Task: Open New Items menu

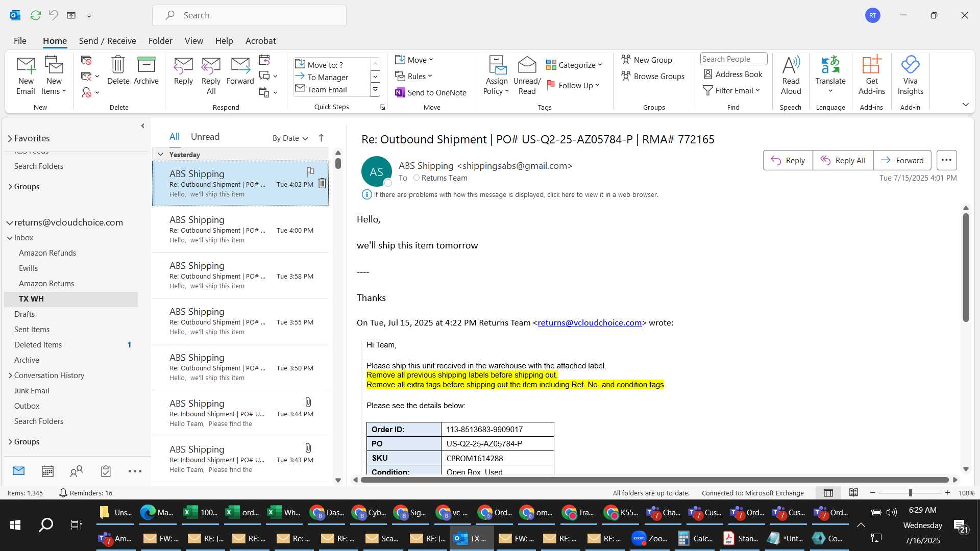Action: 54,76
